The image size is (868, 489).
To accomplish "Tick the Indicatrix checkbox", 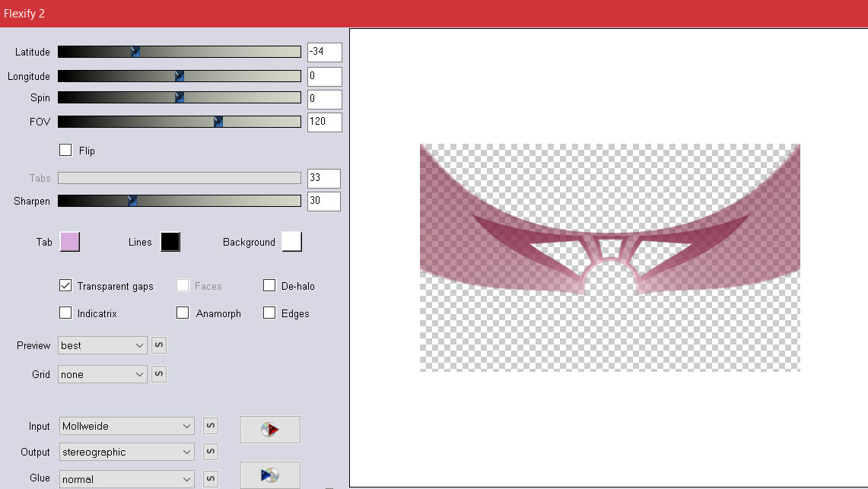I will click(65, 313).
